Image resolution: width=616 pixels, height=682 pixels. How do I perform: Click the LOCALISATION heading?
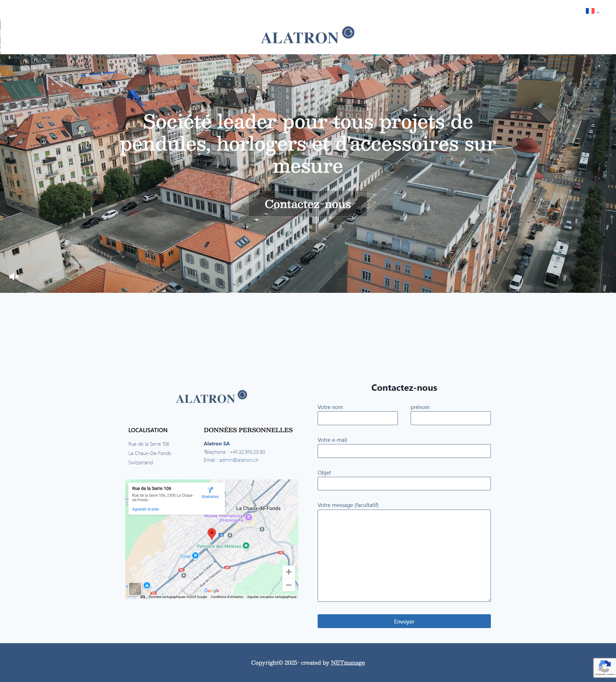(x=148, y=430)
